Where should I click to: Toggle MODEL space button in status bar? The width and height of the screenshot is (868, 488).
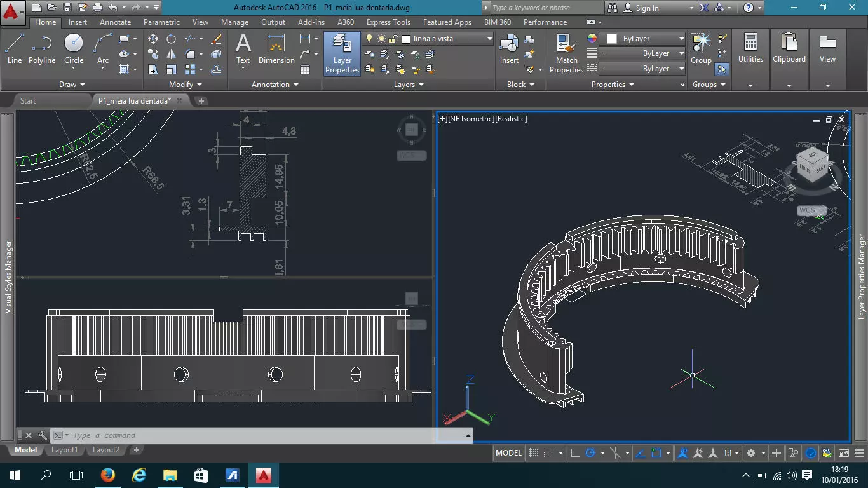pyautogui.click(x=508, y=453)
